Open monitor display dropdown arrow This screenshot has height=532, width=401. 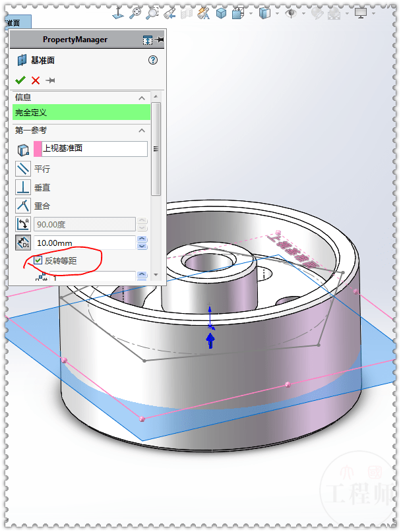point(373,14)
